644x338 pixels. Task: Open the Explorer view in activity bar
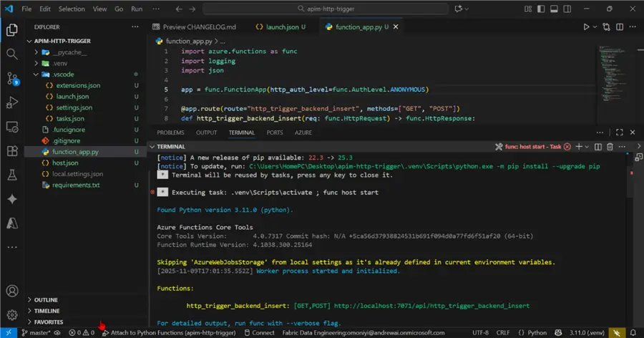pyautogui.click(x=12, y=29)
